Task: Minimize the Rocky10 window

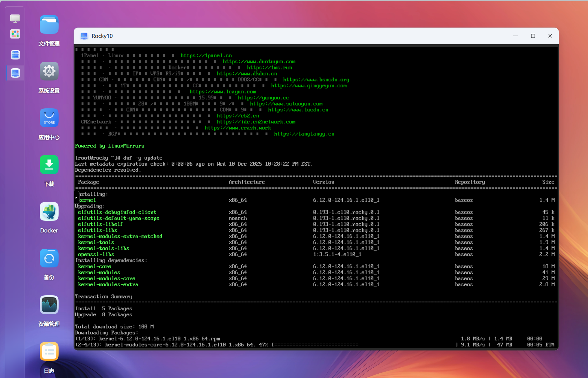Action: coord(515,36)
